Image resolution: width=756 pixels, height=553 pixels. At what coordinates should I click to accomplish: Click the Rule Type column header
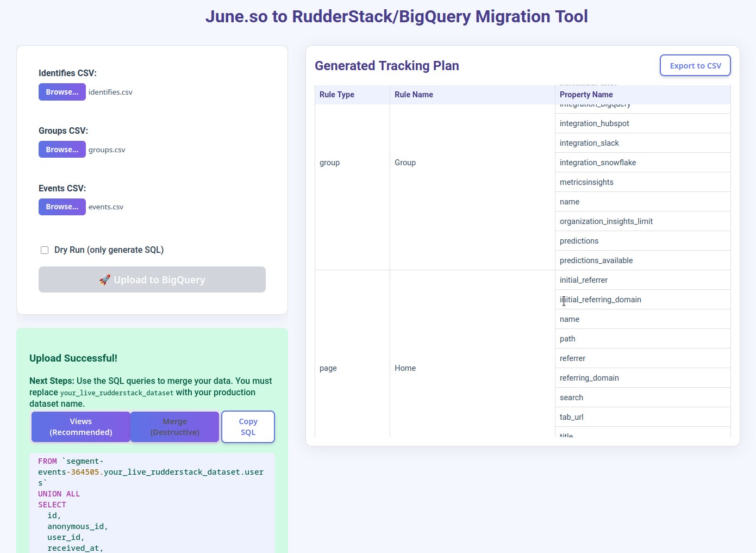(x=352, y=95)
